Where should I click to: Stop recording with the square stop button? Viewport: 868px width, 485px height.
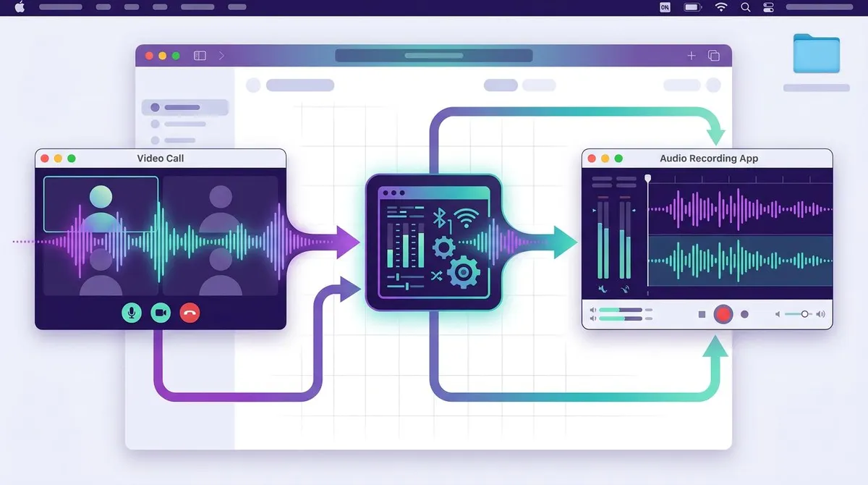pyautogui.click(x=702, y=314)
